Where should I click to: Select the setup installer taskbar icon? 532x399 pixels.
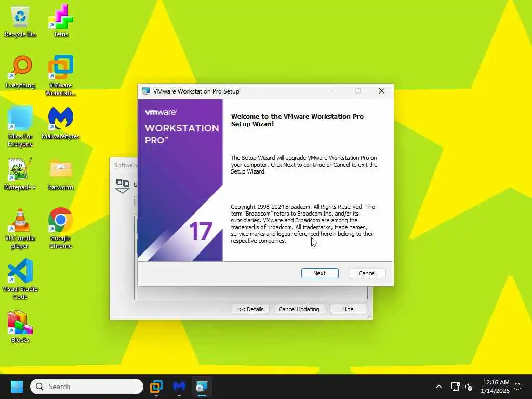[202, 387]
